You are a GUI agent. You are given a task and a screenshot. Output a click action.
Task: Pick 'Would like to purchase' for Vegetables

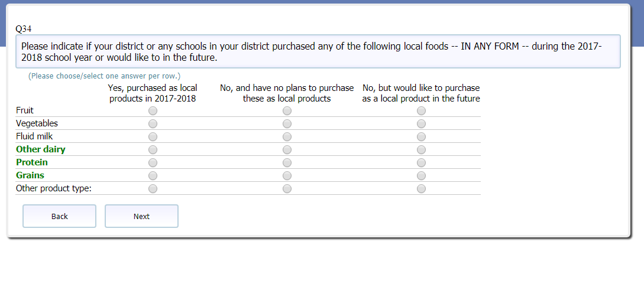click(x=421, y=124)
